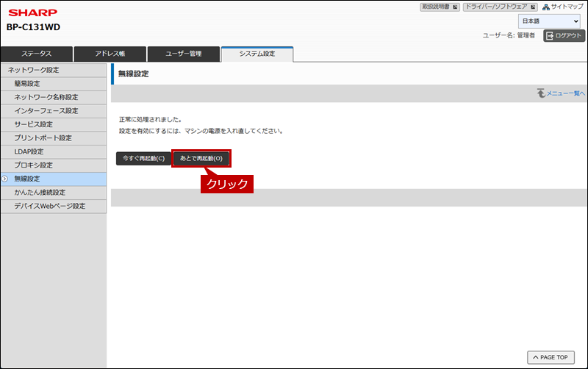Open プロキシ設定 in the sidebar
The height and width of the screenshot is (369, 588).
click(54, 165)
